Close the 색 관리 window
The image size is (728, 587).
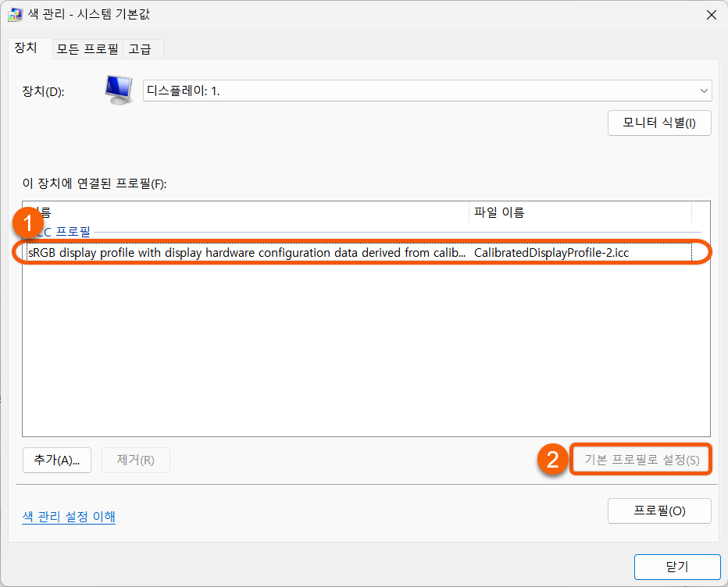(711, 15)
